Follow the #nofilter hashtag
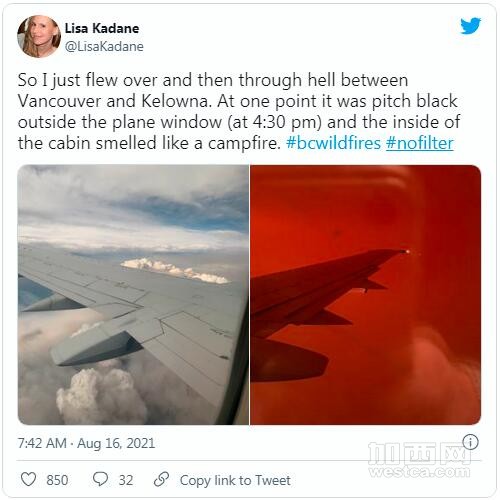500x500 pixels. tap(420, 143)
